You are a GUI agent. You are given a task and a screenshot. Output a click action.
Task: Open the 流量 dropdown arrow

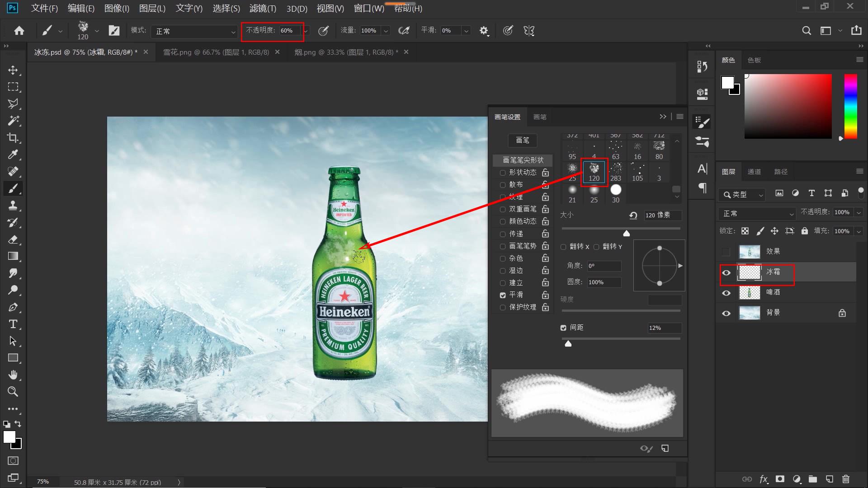coord(386,31)
